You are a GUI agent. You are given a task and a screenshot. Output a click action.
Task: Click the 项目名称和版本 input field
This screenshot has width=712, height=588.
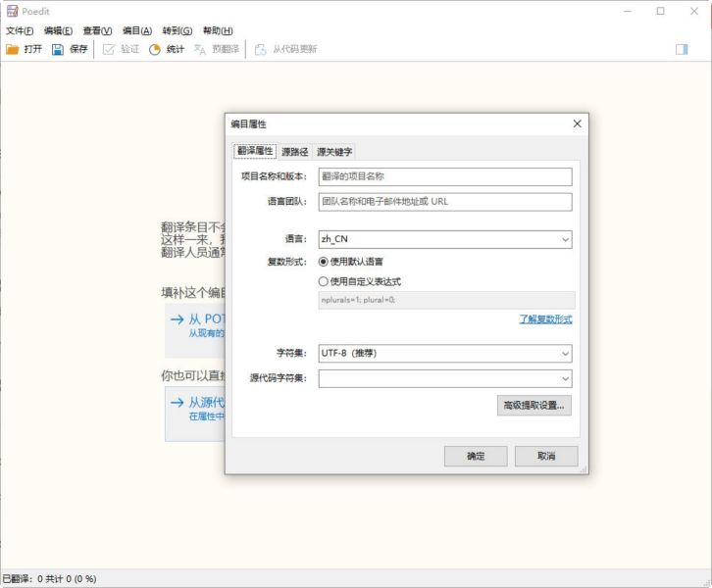(444, 176)
